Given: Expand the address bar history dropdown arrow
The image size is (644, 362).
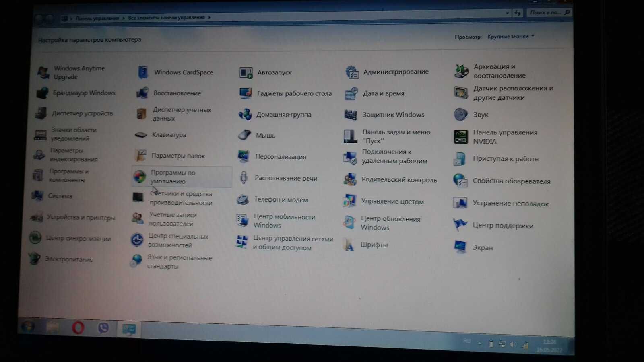Looking at the screenshot, I should point(507,13).
